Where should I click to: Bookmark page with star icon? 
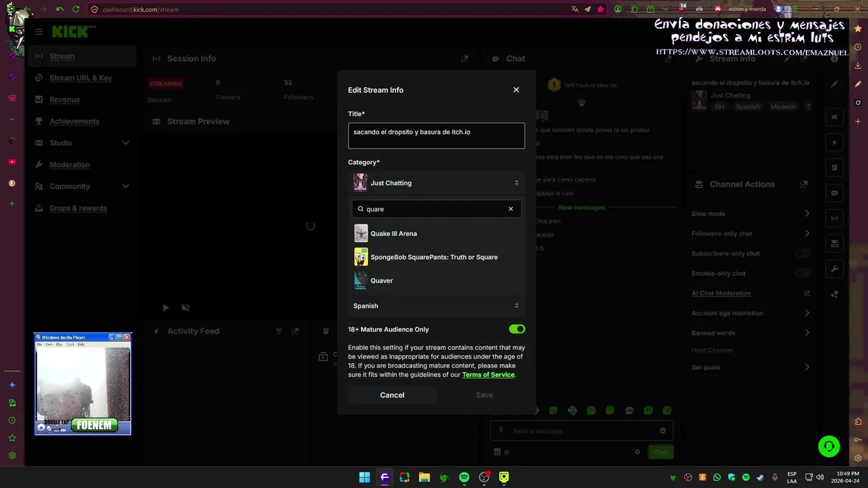pyautogui.click(x=600, y=9)
